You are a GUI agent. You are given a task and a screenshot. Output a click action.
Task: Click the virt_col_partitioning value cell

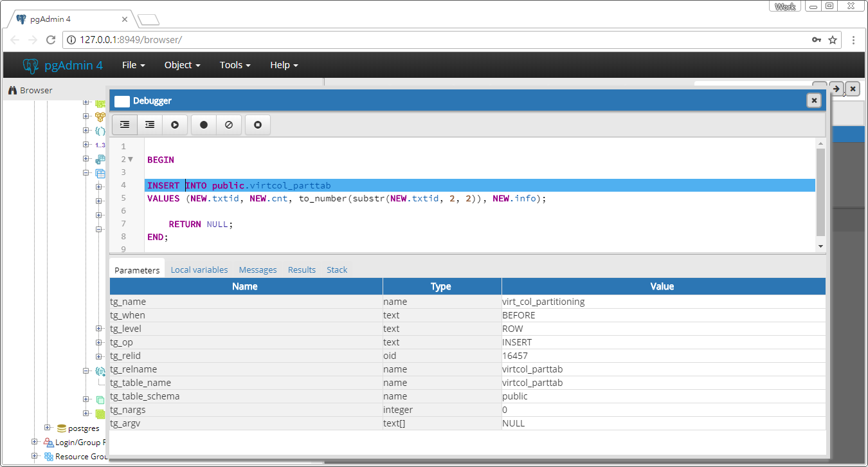[664, 302]
